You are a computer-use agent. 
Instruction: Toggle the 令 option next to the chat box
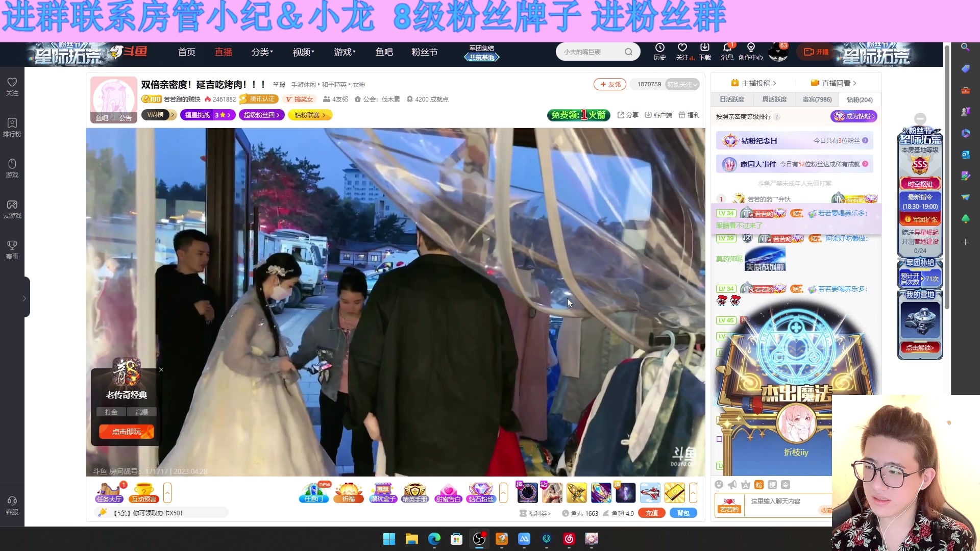(x=785, y=485)
